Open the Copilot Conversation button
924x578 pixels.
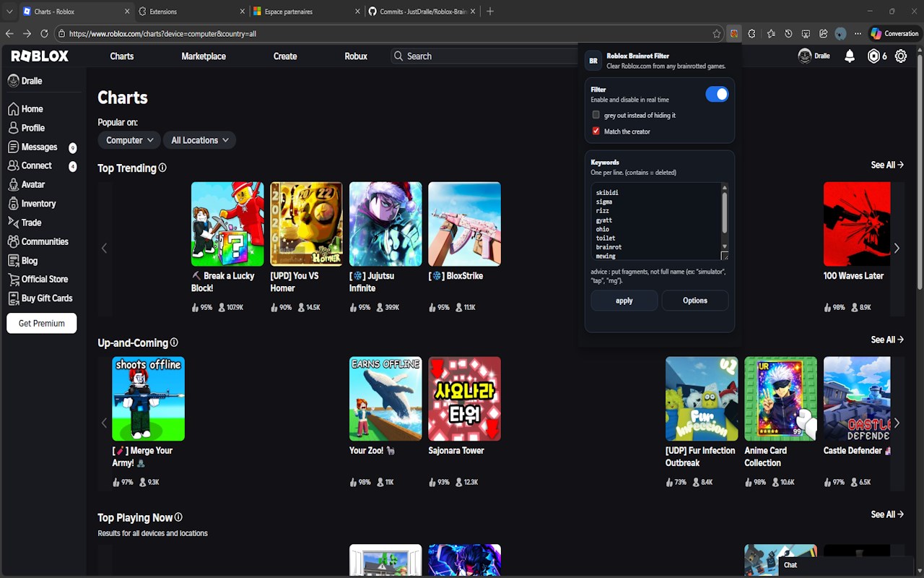click(894, 33)
